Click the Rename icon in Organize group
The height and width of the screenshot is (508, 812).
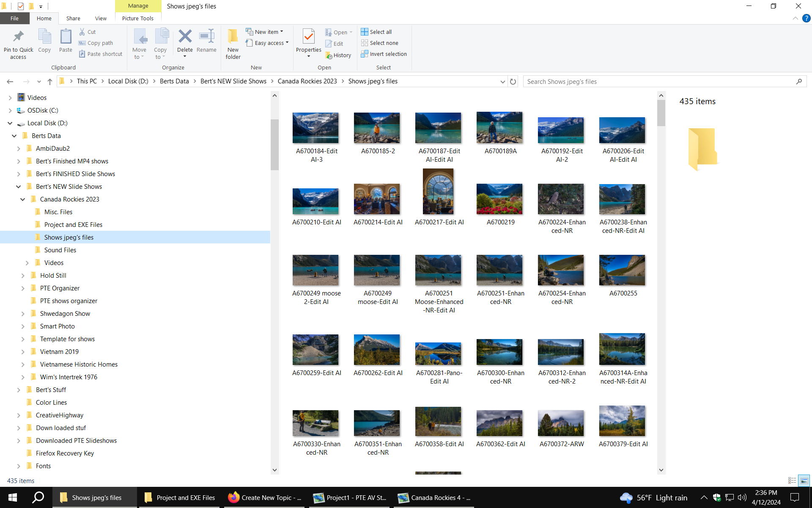(x=206, y=37)
